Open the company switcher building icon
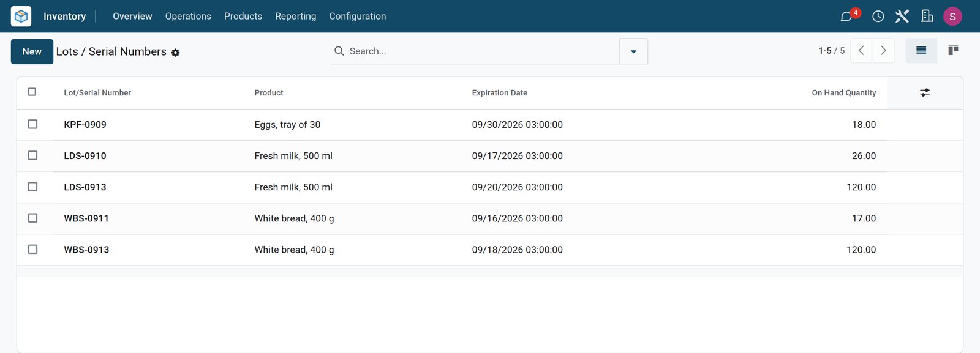980x353 pixels. tap(927, 16)
